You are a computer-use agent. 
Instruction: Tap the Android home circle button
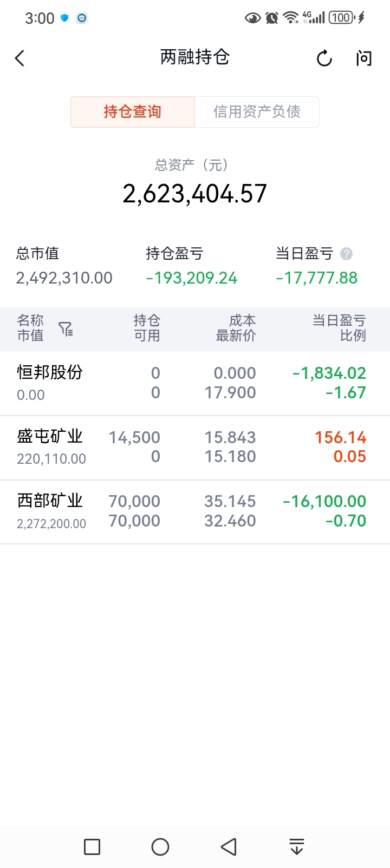coord(160,847)
